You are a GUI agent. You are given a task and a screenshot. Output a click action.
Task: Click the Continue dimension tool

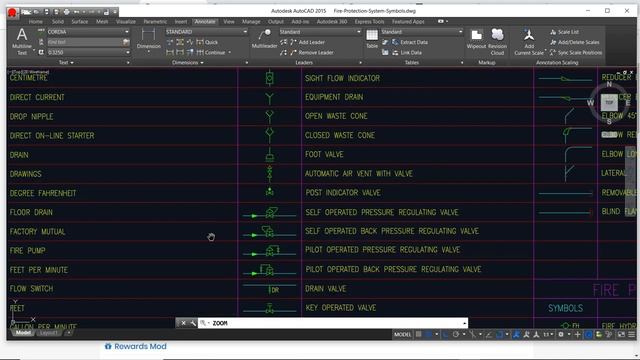pyautogui.click(x=211, y=53)
